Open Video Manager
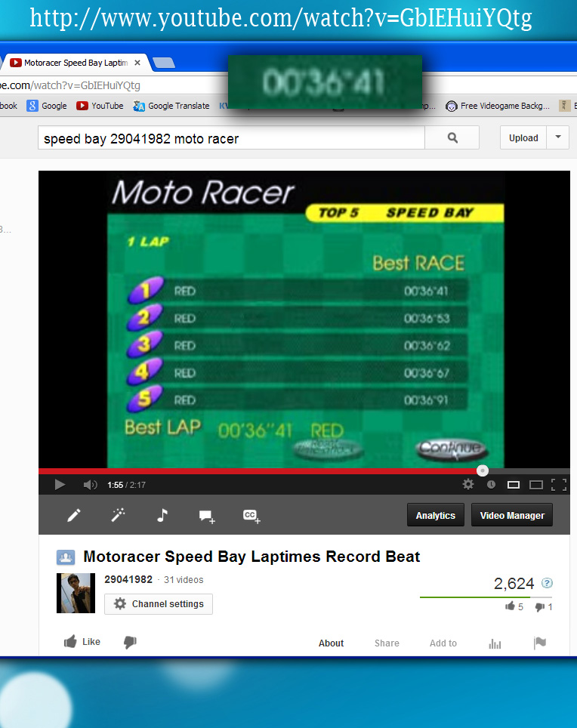The width and height of the screenshot is (577, 728). point(512,516)
